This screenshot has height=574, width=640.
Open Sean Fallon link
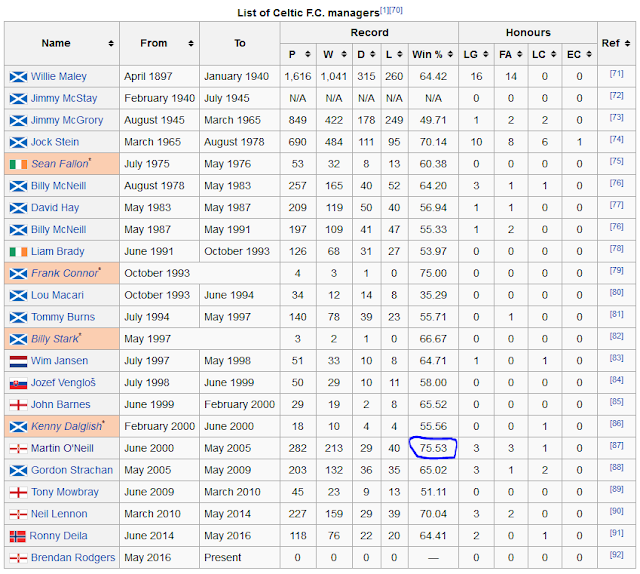[60, 164]
